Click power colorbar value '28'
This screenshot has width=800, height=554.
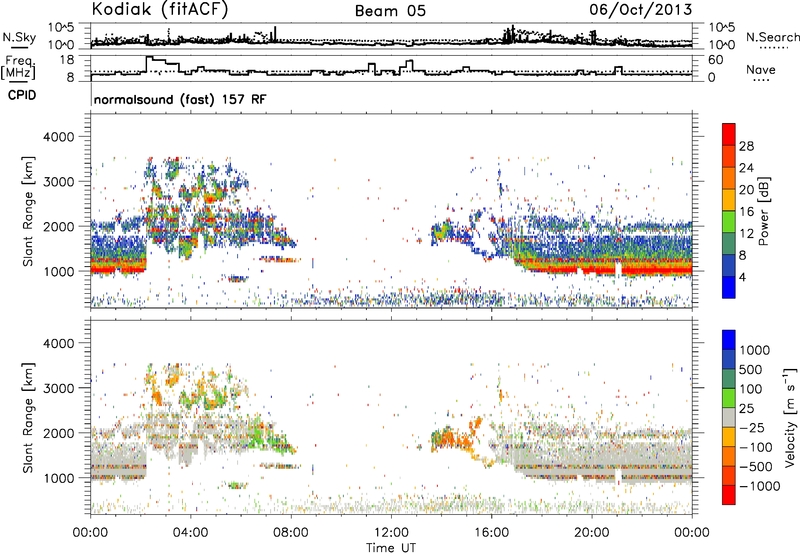(x=746, y=146)
